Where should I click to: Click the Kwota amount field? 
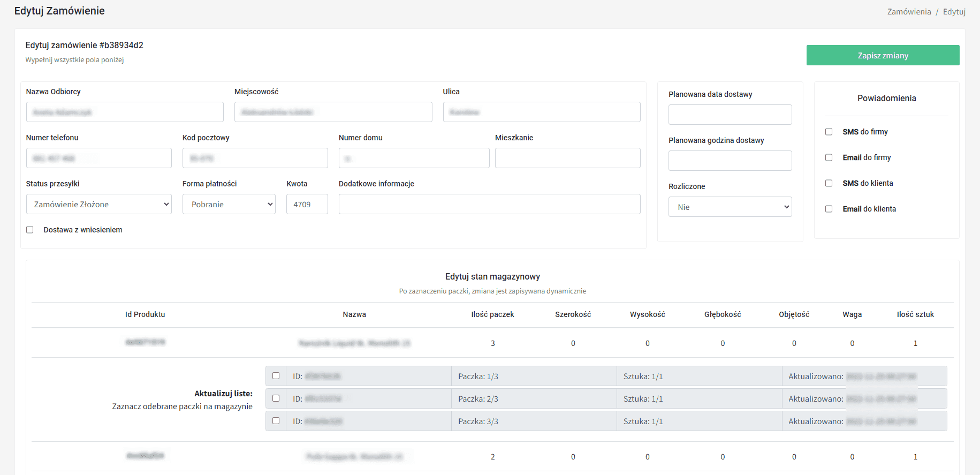point(307,204)
